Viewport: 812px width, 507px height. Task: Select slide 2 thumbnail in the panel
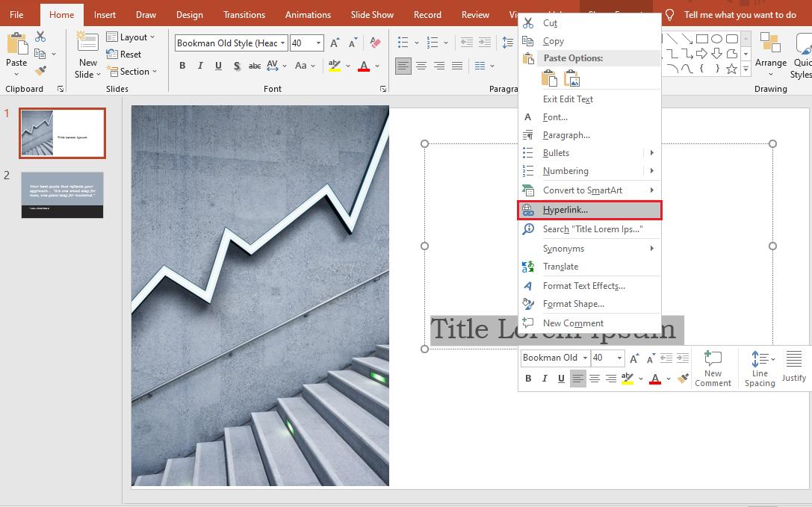(62, 195)
